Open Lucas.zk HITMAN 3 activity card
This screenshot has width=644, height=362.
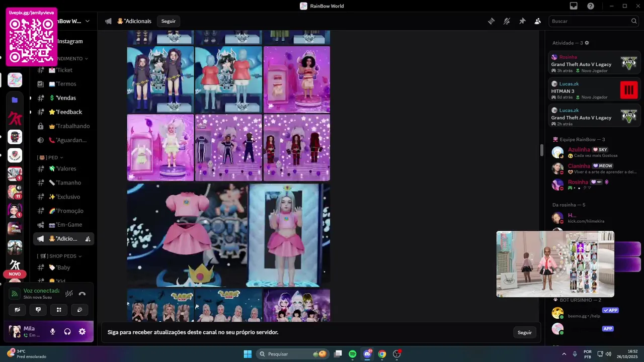point(594,90)
